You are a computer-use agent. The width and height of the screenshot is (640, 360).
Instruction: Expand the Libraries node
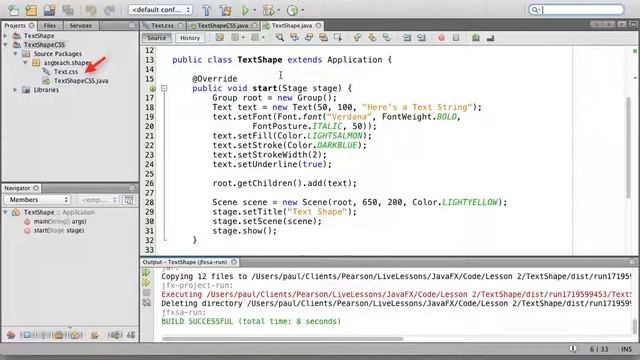point(16,90)
